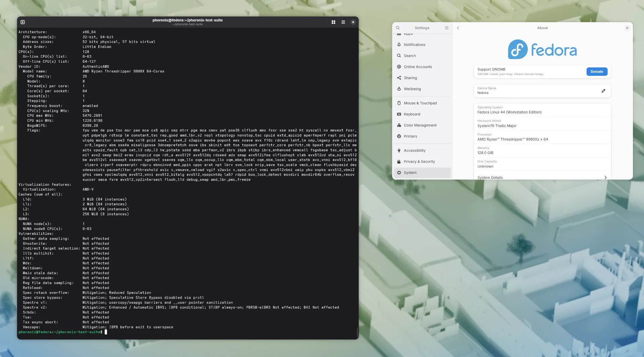The image size is (644, 357).
Task: Click the Model name value AMD Ryzen Threadripper
Action: tap(123, 71)
